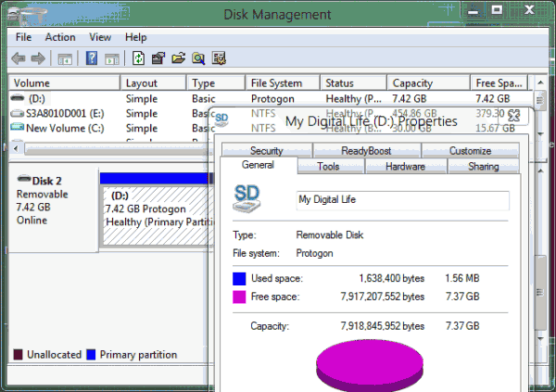Open the File menu
The image size is (556, 392).
click(x=23, y=37)
